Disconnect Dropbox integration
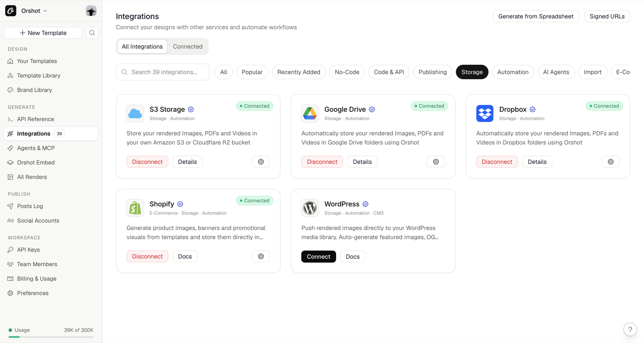 point(497,162)
